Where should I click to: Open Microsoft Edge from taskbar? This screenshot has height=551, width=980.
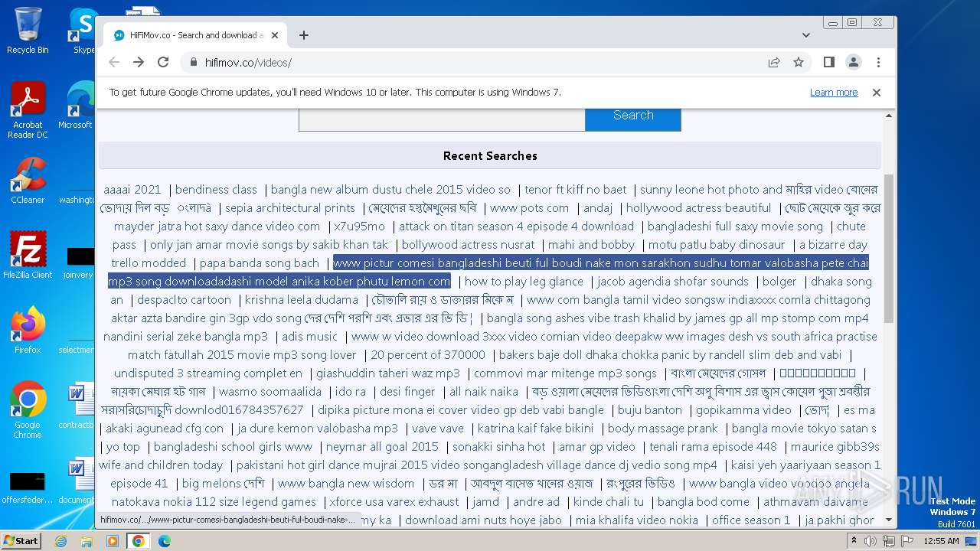[164, 541]
